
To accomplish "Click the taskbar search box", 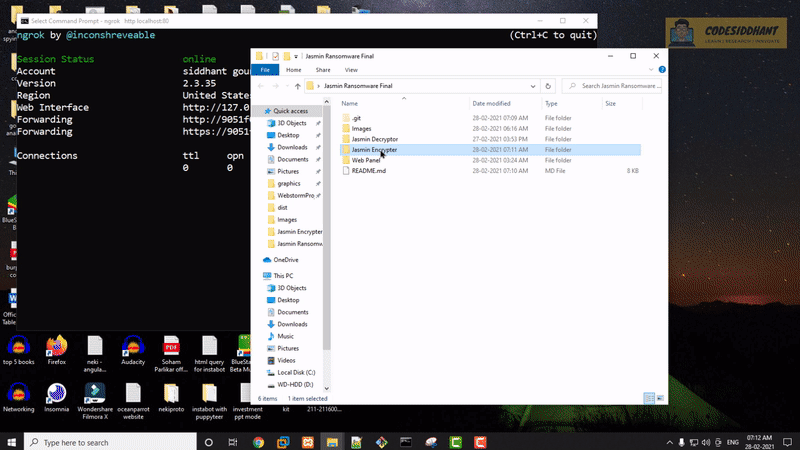I will coord(110,442).
